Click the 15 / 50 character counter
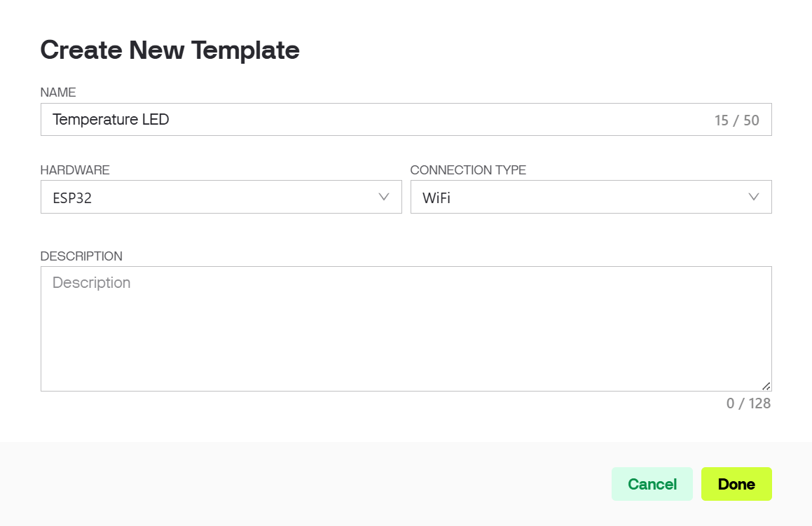 pos(736,120)
